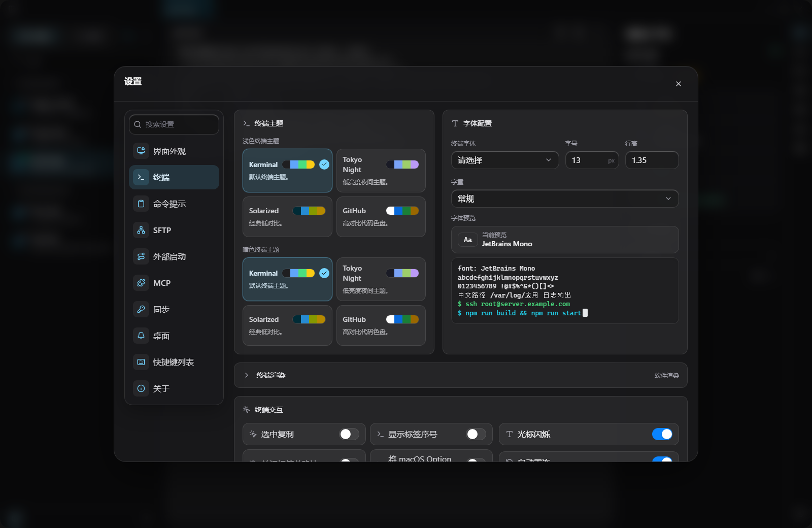Screen dimensions: 812x528
Task: Click the 搜索设置 search field
Action: 174,124
